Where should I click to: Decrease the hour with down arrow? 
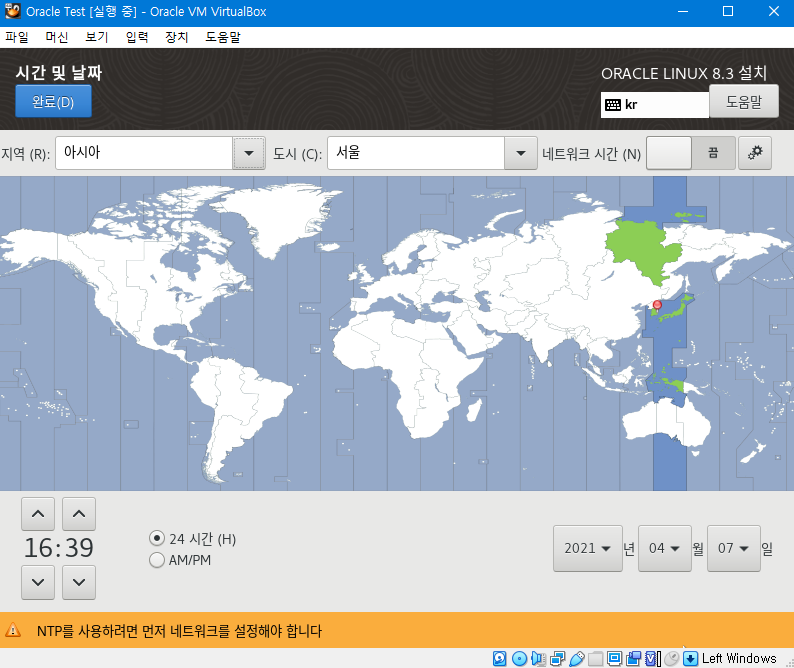[x=38, y=582]
